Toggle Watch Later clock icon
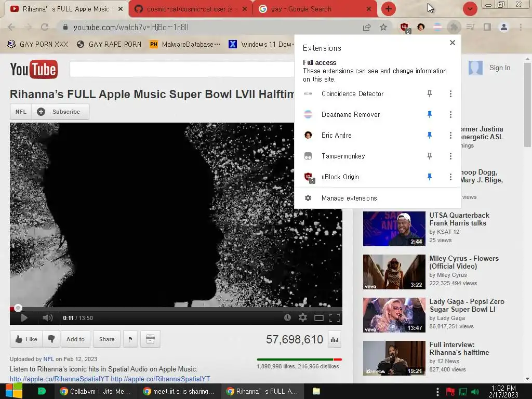 click(287, 317)
